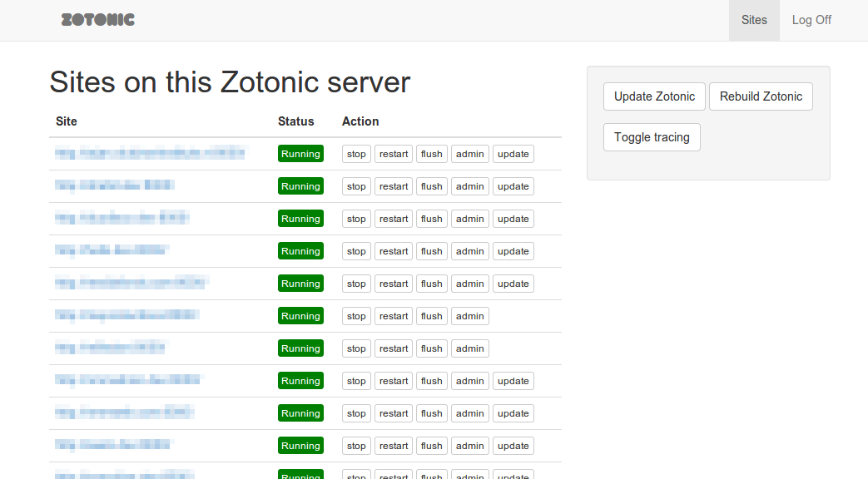Restart the site in the third row
The height and width of the screenshot is (479, 868).
coord(394,219)
